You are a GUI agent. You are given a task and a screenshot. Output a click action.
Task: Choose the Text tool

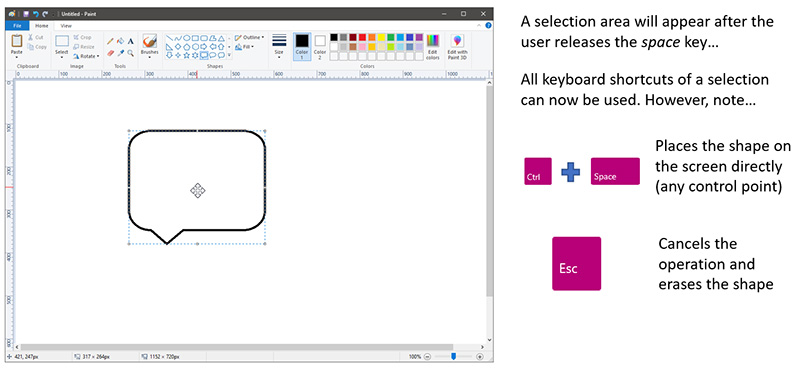[131, 41]
